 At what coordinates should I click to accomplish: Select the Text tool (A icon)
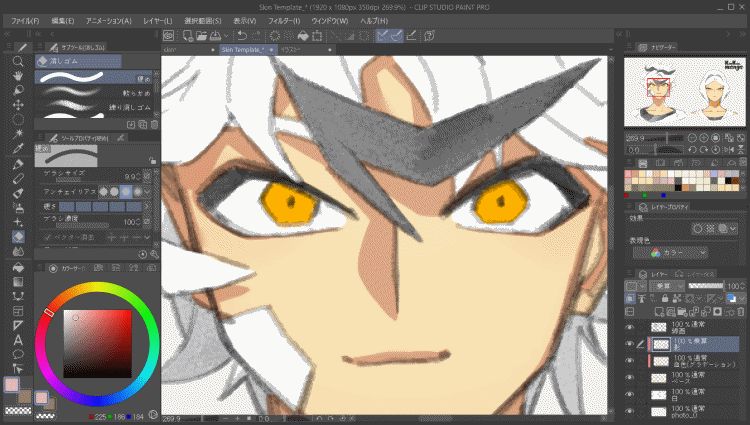[18, 340]
